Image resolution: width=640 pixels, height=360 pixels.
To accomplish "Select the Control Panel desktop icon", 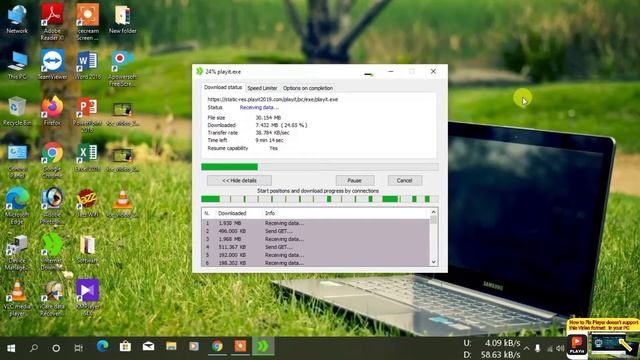I will [17, 161].
